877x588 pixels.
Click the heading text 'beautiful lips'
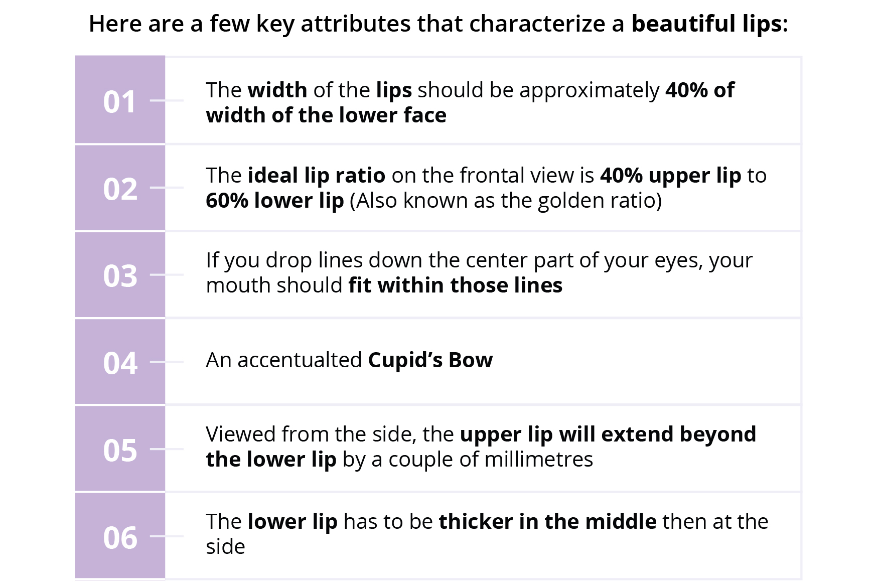[x=706, y=24]
